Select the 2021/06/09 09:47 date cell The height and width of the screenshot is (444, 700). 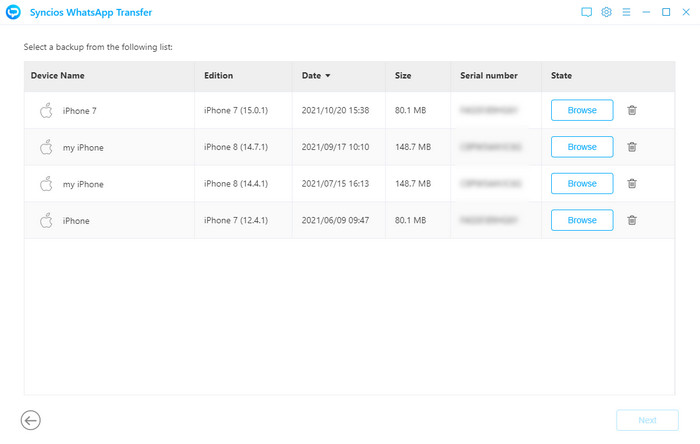[x=335, y=220]
